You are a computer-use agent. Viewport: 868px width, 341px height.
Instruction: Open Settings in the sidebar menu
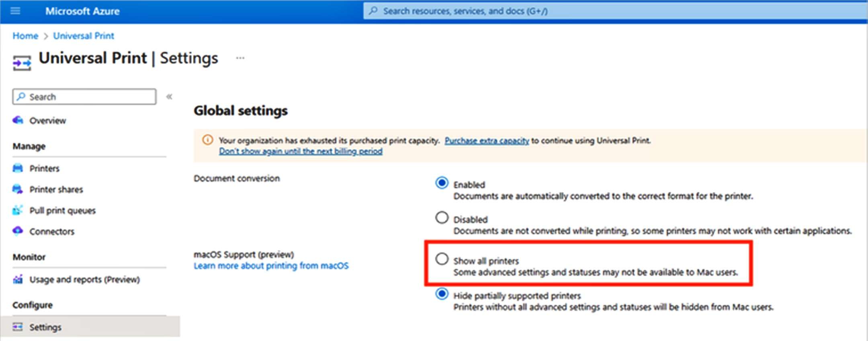click(45, 327)
